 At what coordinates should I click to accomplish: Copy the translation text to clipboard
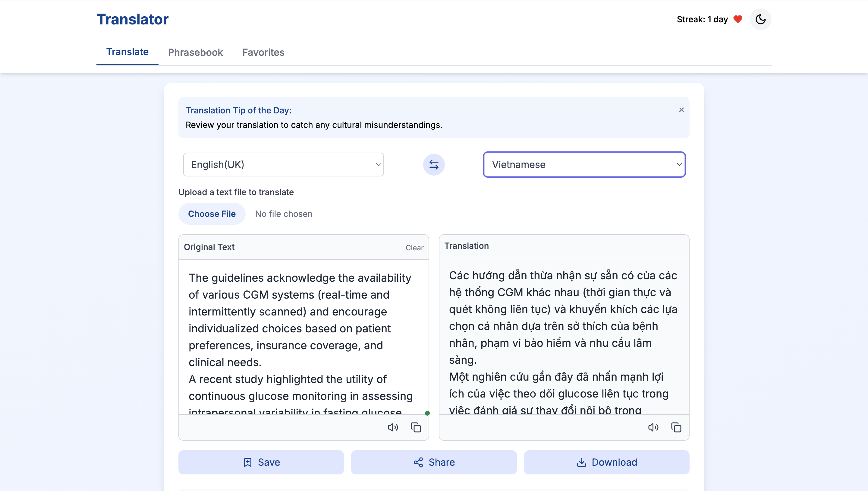point(676,427)
